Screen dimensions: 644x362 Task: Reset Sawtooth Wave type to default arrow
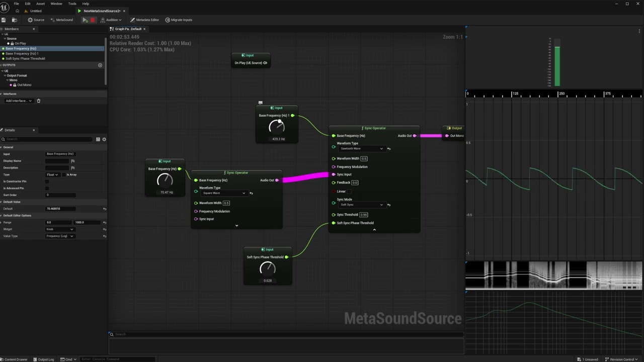click(x=388, y=149)
